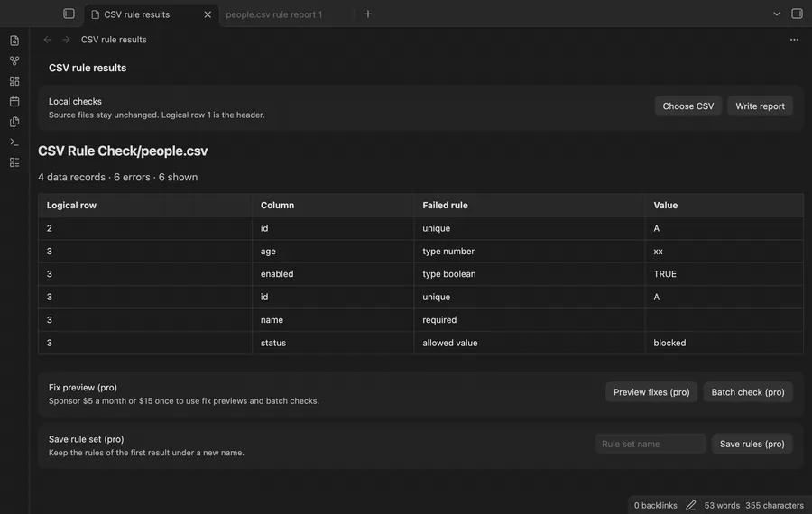Click the Save rule set (pro) label

[86, 439]
